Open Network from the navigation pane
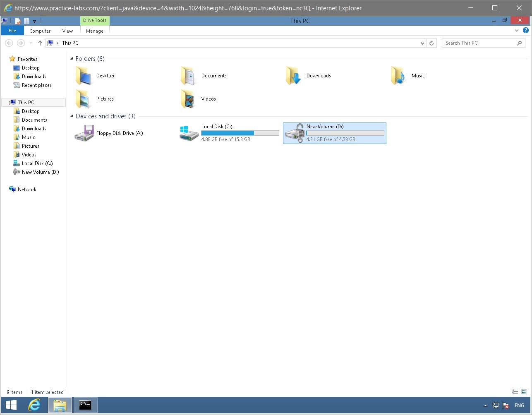The height and width of the screenshot is (415, 532). click(x=27, y=189)
